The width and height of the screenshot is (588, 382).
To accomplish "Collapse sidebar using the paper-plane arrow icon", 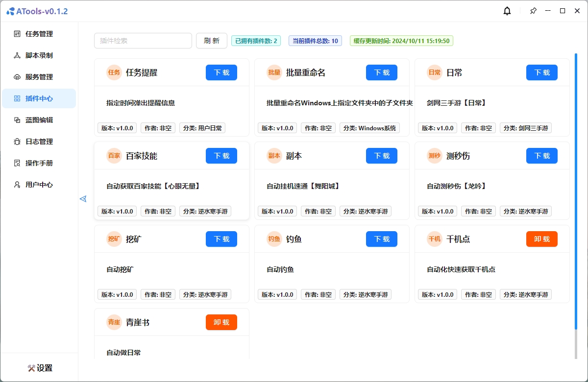I will click(x=83, y=198).
